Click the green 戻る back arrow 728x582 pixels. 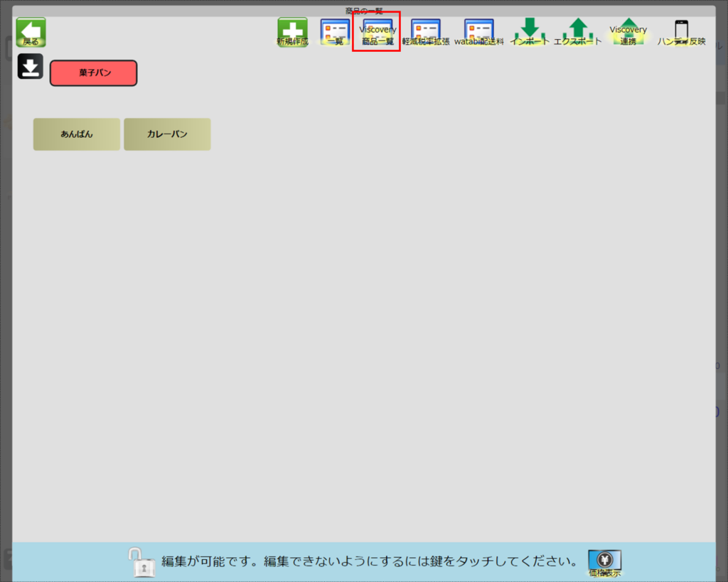(x=31, y=33)
